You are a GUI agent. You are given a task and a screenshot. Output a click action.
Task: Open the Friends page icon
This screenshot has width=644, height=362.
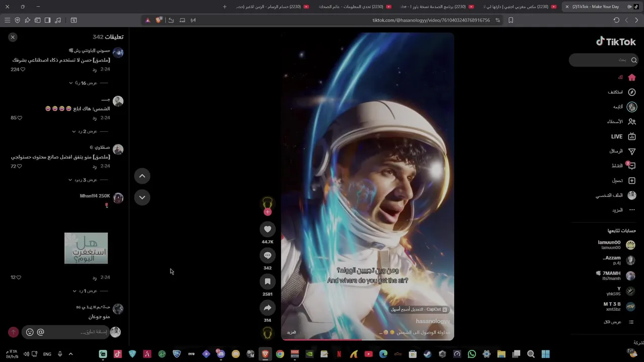632,121
